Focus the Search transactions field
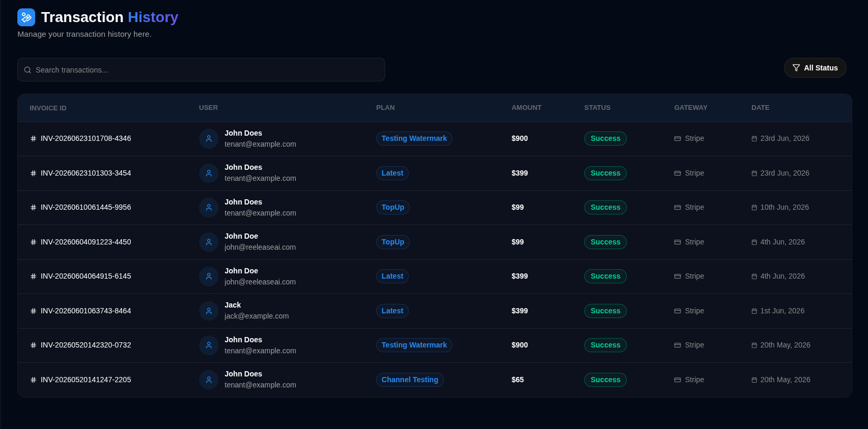This screenshot has width=868, height=429. click(201, 70)
